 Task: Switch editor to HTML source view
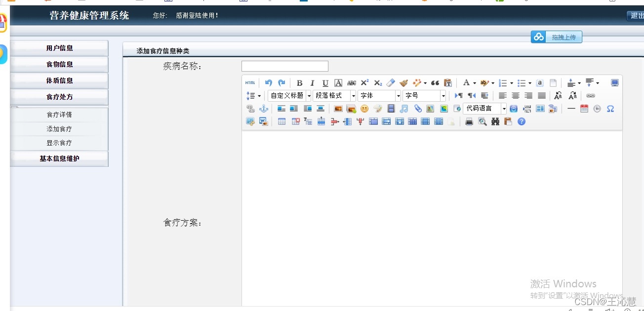coord(250,82)
